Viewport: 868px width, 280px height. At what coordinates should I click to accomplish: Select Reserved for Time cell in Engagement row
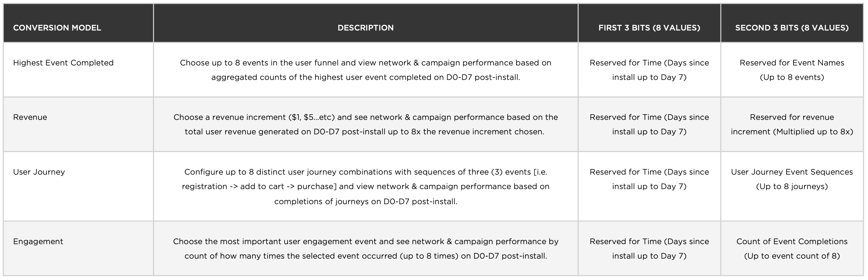pyautogui.click(x=649, y=249)
